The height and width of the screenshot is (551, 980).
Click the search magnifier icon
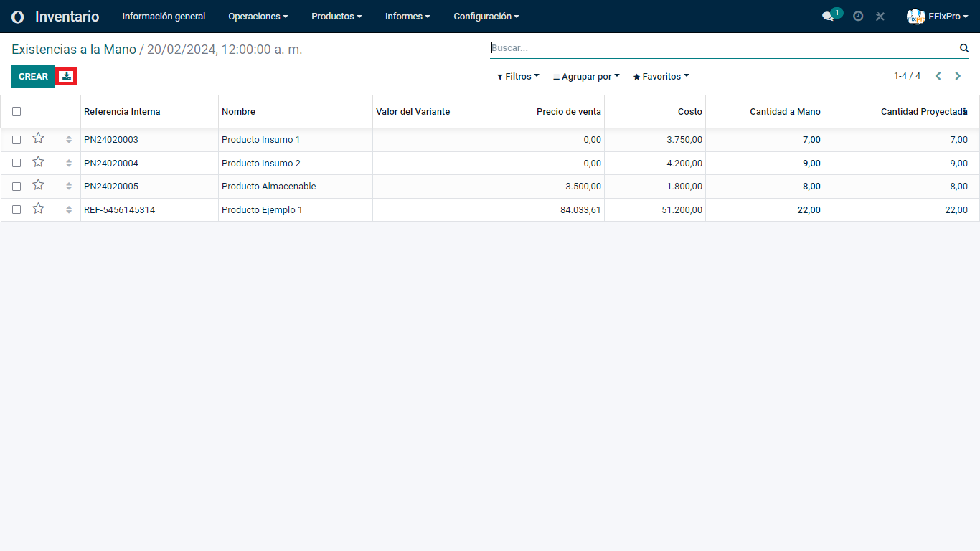point(963,48)
